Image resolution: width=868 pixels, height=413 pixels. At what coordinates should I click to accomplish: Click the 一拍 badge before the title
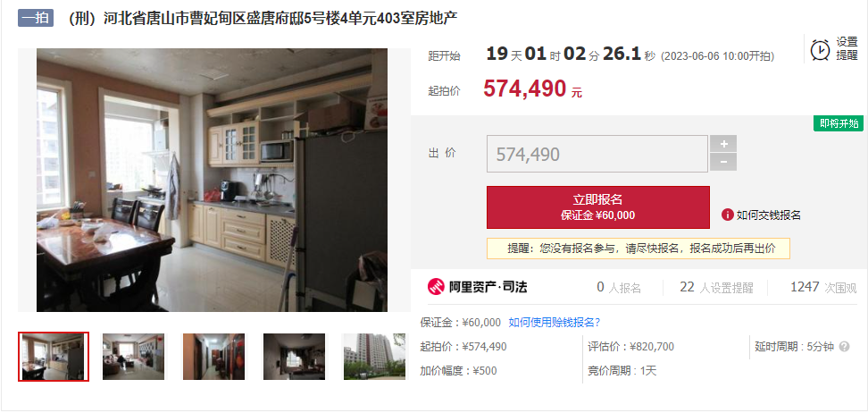click(36, 18)
